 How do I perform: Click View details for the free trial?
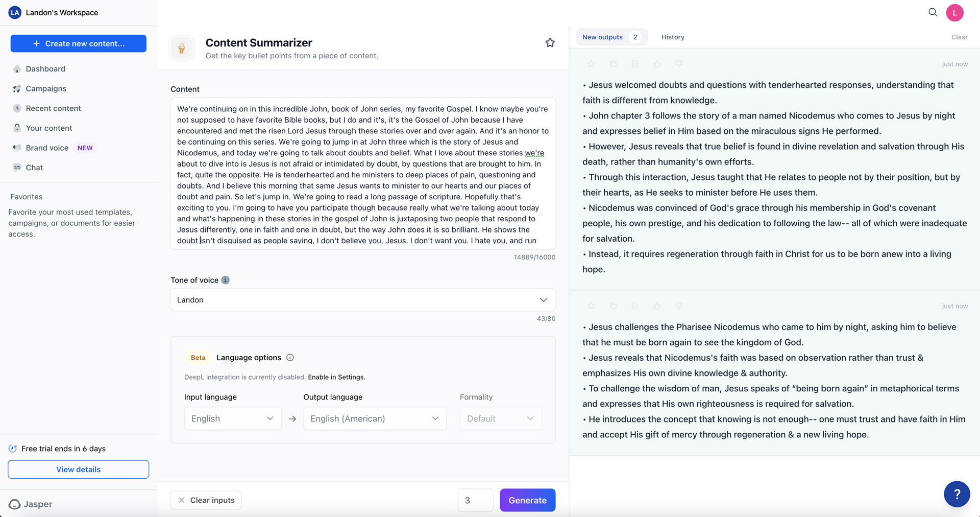[79, 469]
